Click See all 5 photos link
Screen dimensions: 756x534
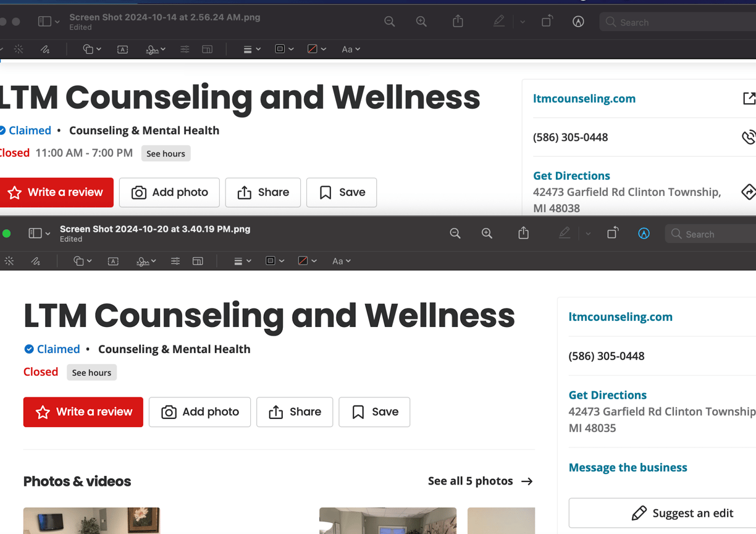point(481,481)
